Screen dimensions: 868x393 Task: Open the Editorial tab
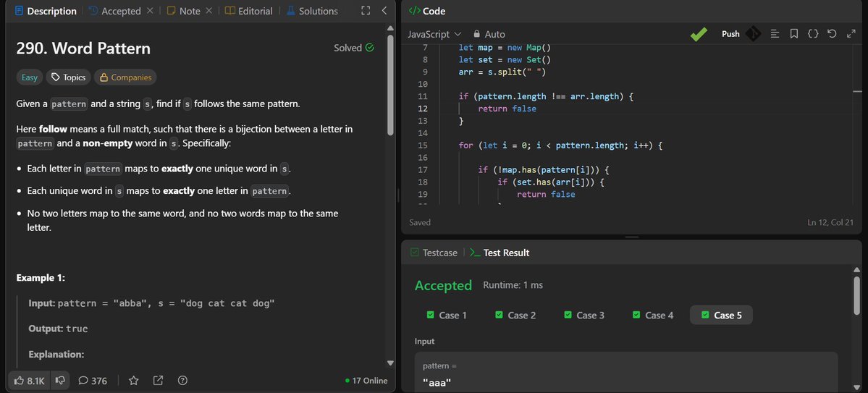pyautogui.click(x=249, y=11)
